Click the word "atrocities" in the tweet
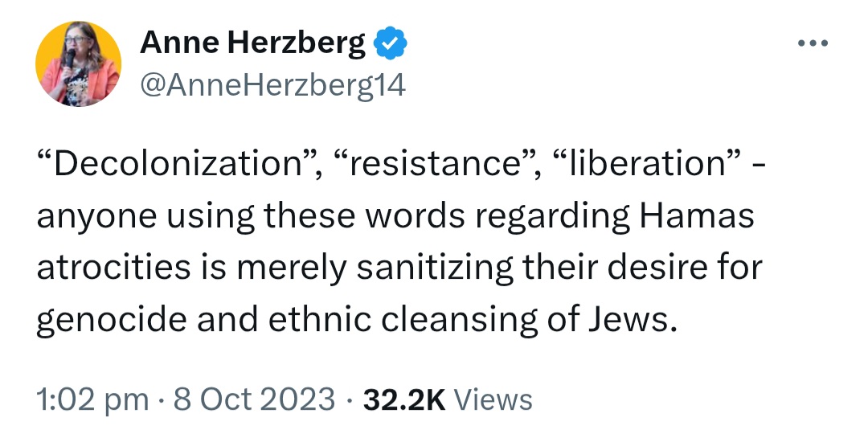868x438 pixels. coord(114,268)
